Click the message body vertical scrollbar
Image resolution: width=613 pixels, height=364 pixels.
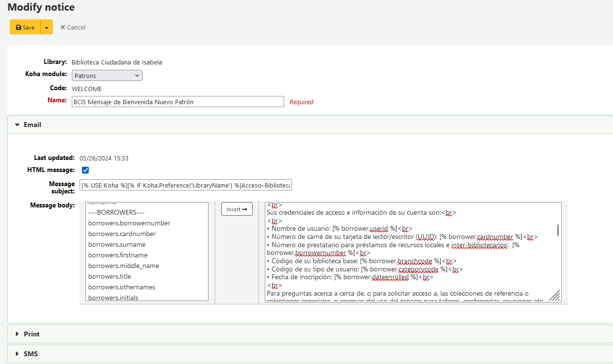(x=558, y=230)
